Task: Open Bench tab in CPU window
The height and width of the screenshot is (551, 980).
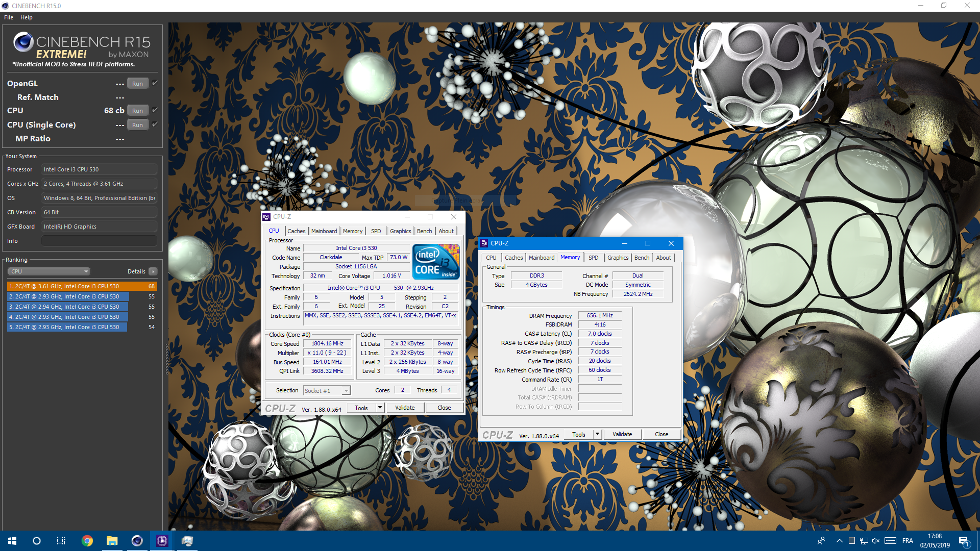Action: tap(424, 231)
